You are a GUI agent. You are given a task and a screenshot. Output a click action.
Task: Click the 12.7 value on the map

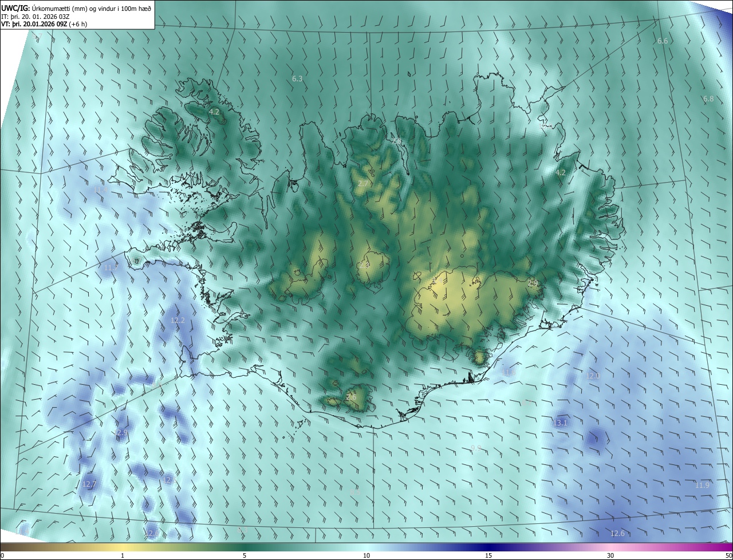pos(89,484)
